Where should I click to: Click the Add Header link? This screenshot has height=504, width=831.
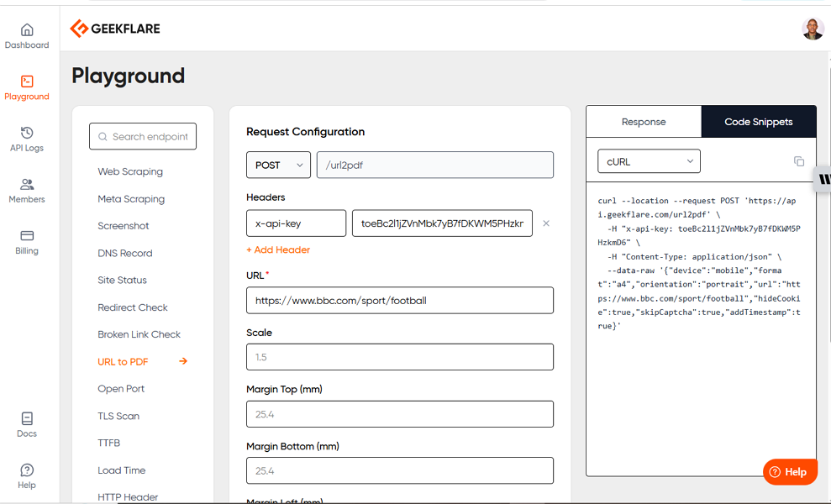pos(278,250)
